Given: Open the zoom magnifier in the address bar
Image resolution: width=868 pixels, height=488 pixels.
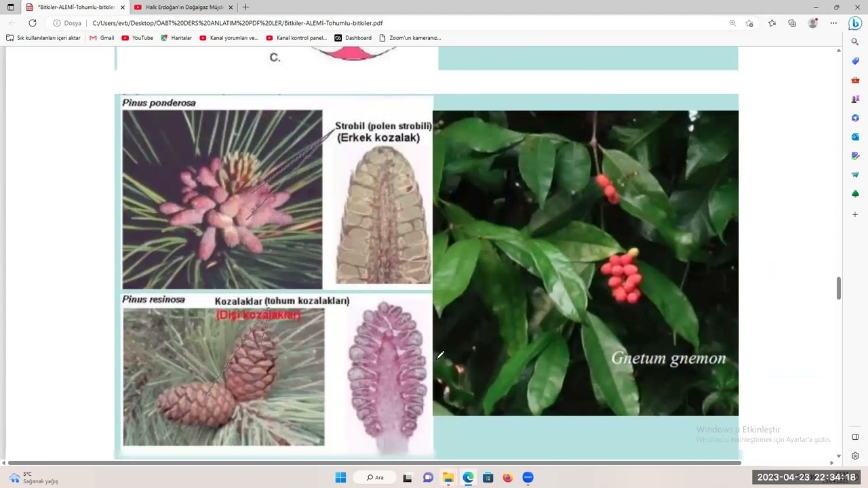Looking at the screenshot, I should coord(732,23).
